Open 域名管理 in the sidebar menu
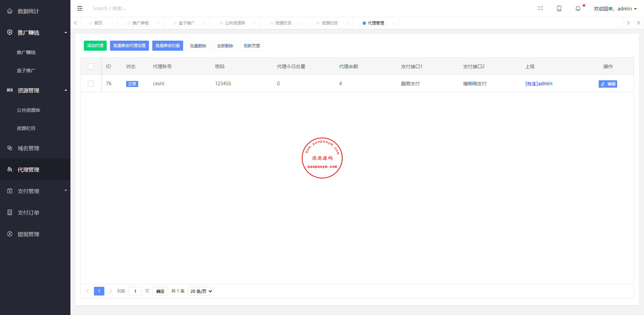 coord(29,148)
